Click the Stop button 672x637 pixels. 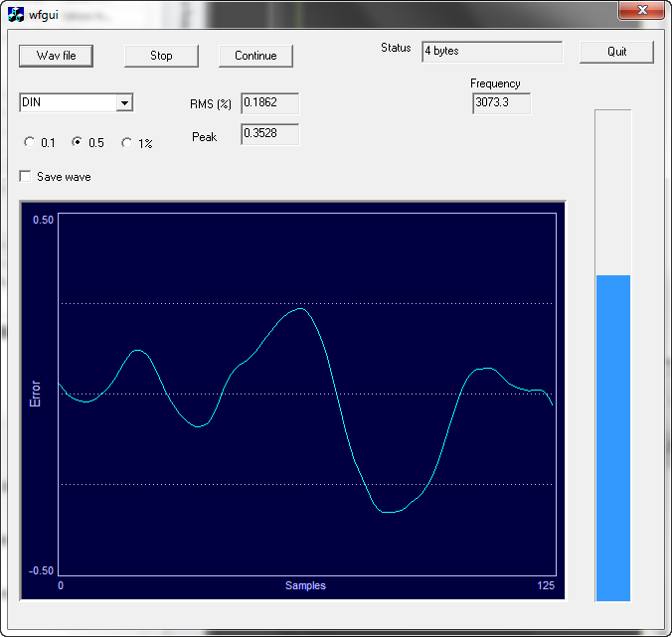click(x=161, y=56)
